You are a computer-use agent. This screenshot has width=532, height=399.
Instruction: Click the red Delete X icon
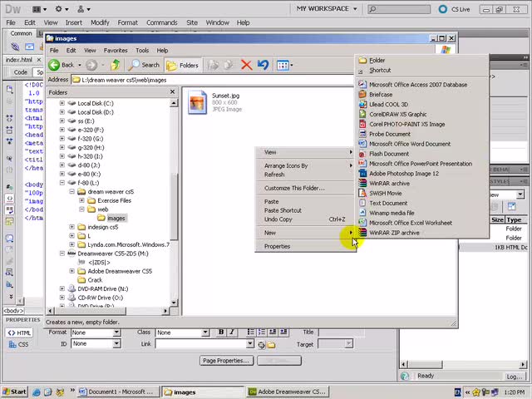(246, 65)
